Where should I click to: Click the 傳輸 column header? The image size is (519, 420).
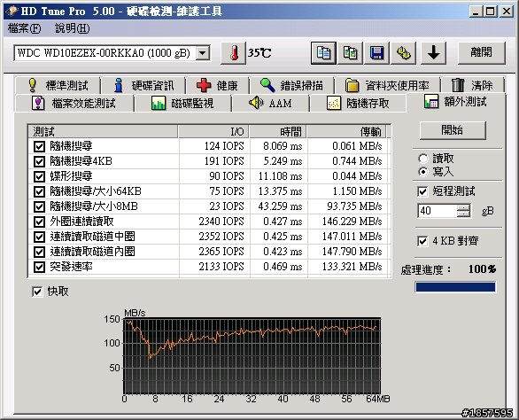347,131
